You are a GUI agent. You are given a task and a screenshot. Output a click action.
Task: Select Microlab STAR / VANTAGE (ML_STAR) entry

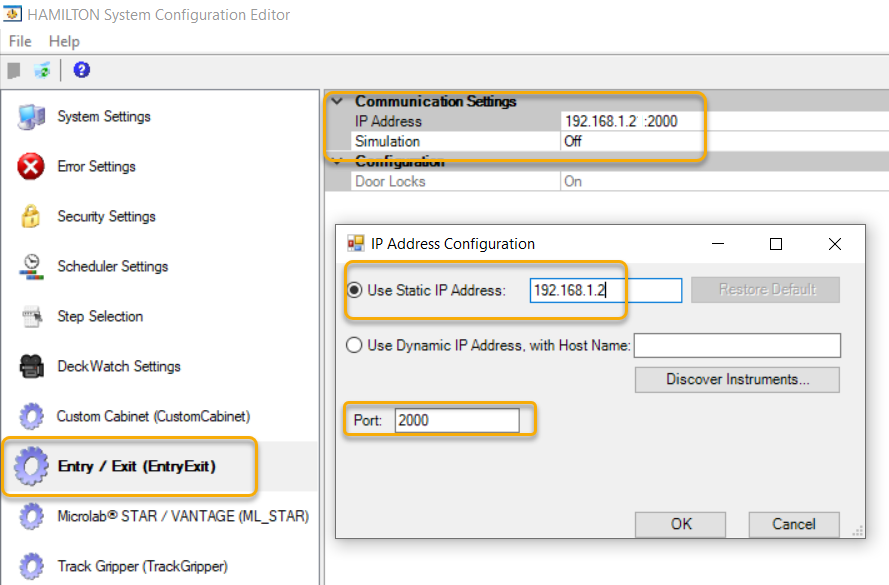coord(183,516)
